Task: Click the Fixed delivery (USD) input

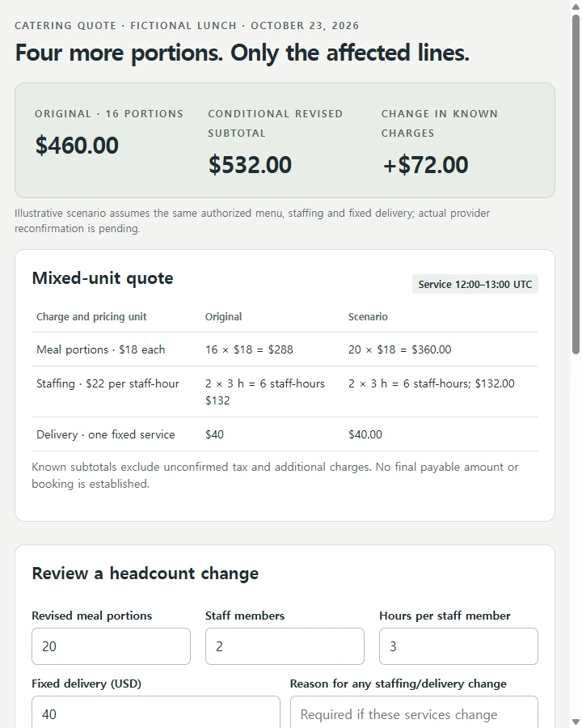Action: tap(156, 713)
